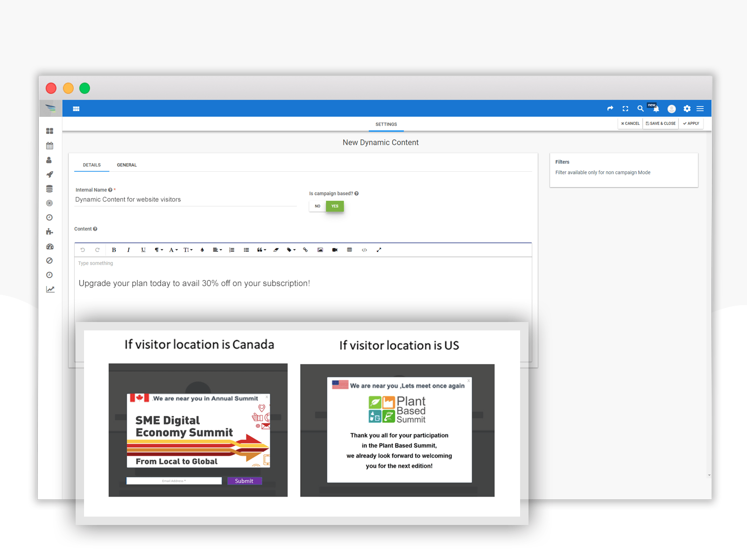Open the user avatar profile menu
747x560 pixels.
pyautogui.click(x=672, y=109)
